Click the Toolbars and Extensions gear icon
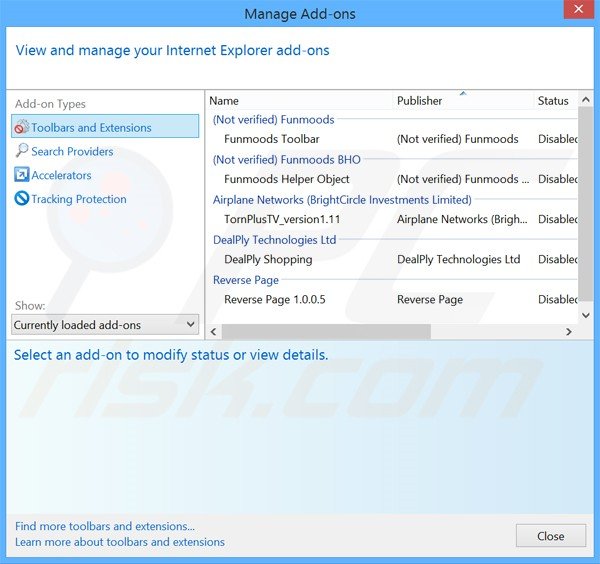 pyautogui.click(x=21, y=127)
